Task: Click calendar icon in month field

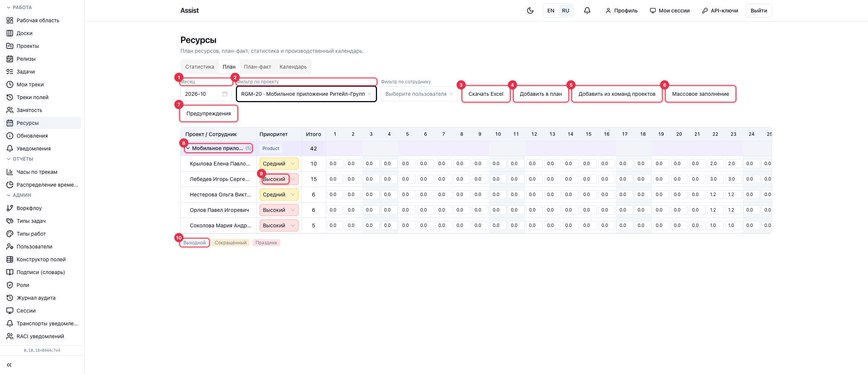Action: pos(225,94)
